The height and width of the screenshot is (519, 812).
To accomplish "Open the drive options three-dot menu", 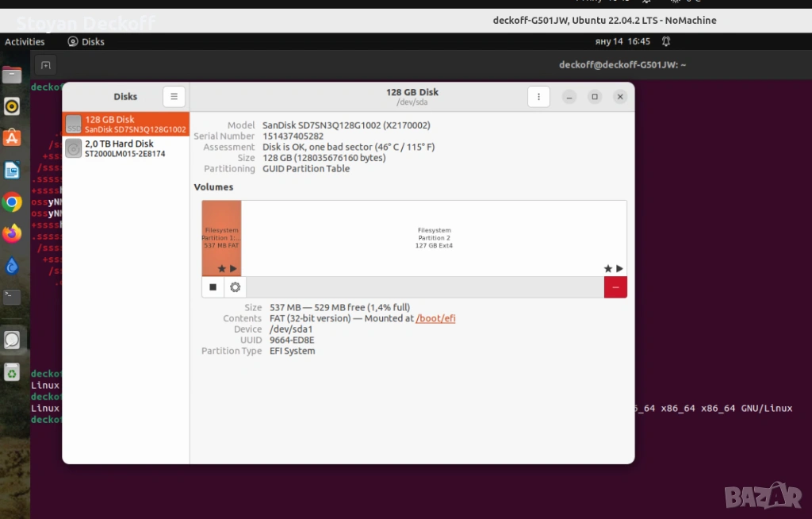I will 538,97.
